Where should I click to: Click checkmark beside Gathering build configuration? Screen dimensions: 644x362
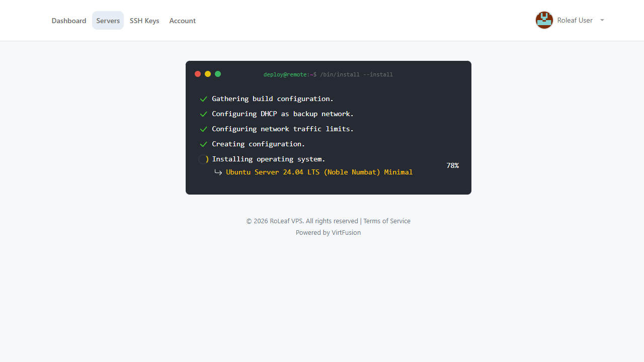(x=203, y=99)
